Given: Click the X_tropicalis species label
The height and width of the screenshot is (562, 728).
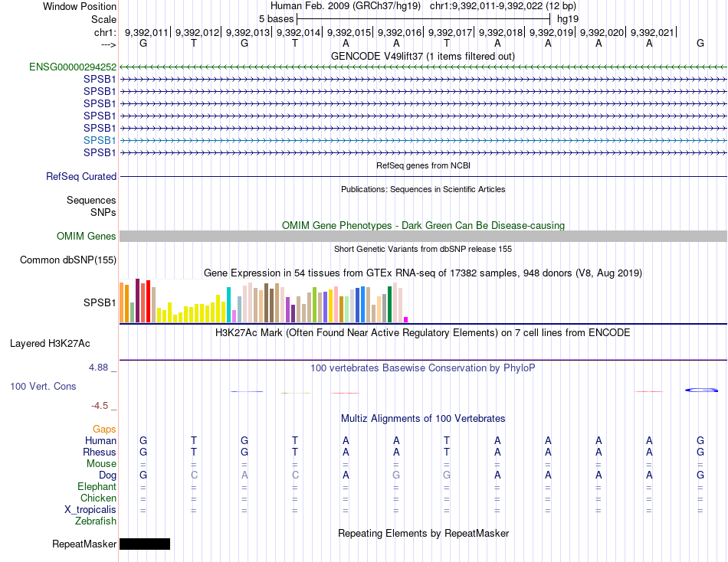Looking at the screenshot, I should (x=90, y=510).
